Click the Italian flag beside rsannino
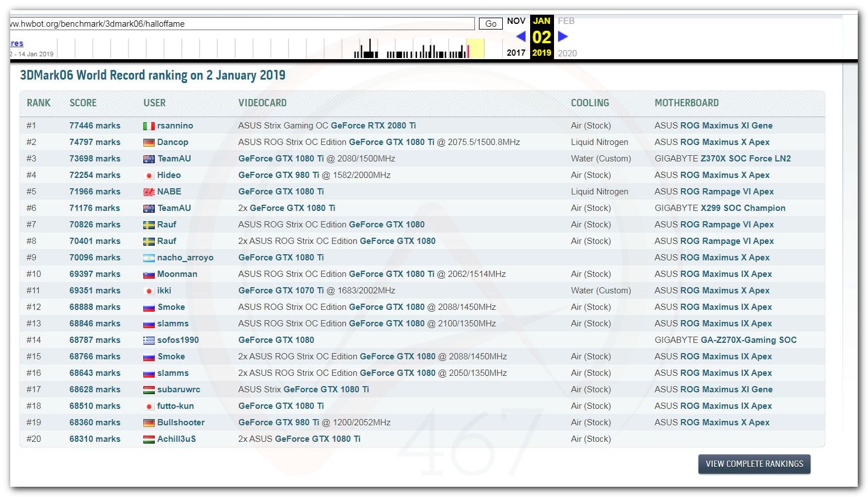This screenshot has width=868, height=497. 148,126
